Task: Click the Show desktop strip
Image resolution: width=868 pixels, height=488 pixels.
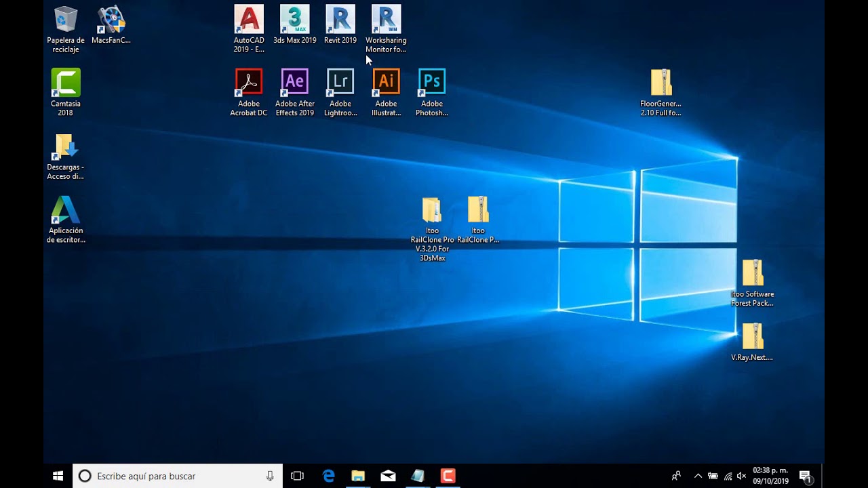Action: 823,476
